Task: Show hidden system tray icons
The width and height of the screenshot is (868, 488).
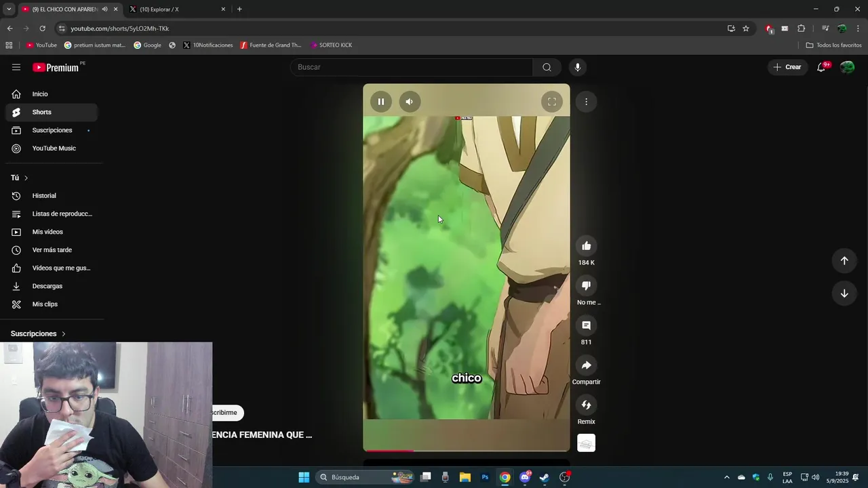Action: coord(727,477)
